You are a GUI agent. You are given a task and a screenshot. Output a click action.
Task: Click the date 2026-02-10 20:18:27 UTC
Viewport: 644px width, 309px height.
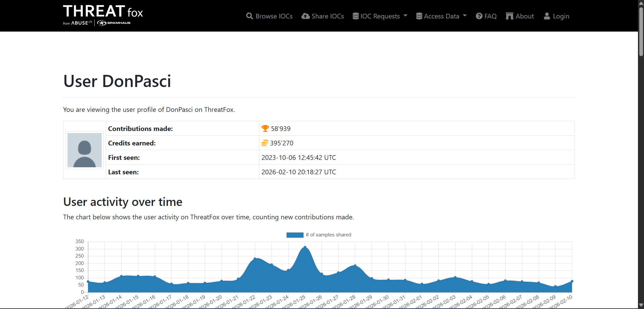pos(299,172)
